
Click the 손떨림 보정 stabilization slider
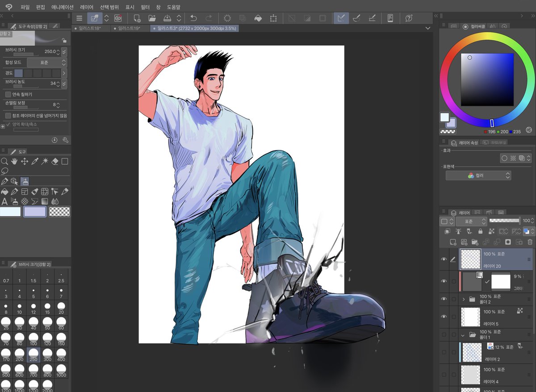click(26, 108)
